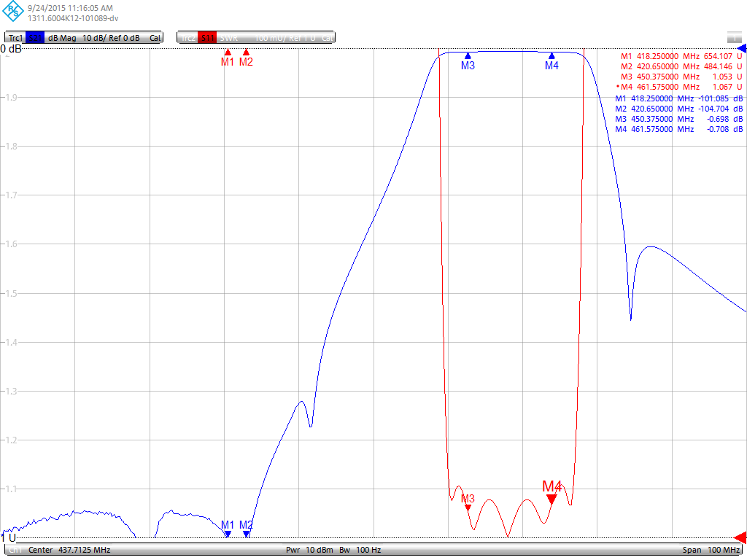
Task: Click the Cal label of Trc2
Action: pyautogui.click(x=328, y=38)
